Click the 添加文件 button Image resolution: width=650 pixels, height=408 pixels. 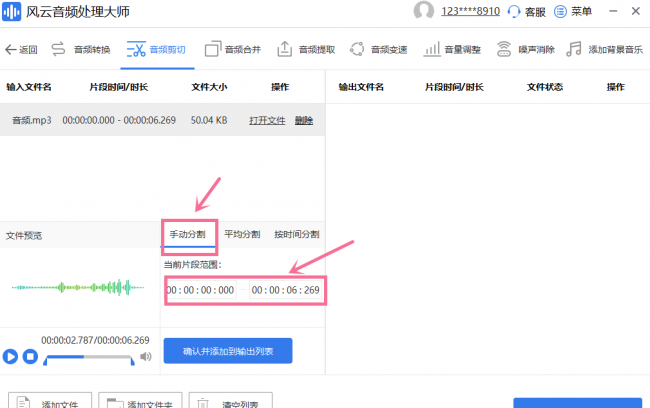coord(50,401)
